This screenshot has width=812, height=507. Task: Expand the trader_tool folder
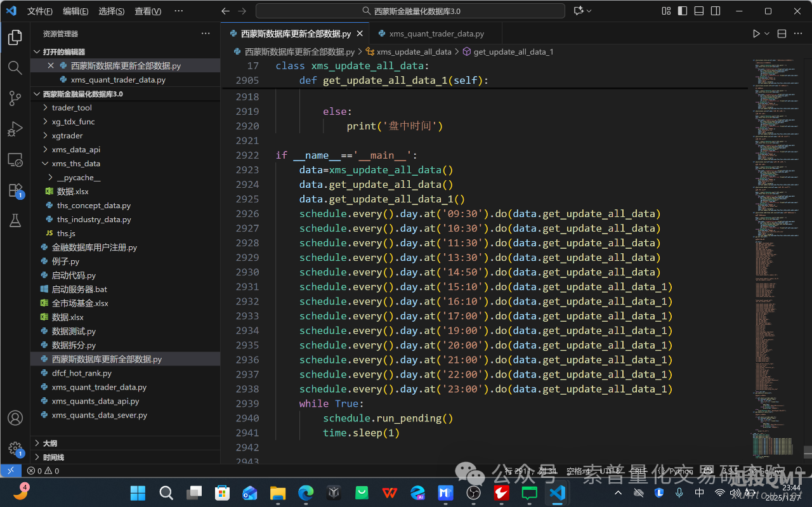pyautogui.click(x=72, y=108)
